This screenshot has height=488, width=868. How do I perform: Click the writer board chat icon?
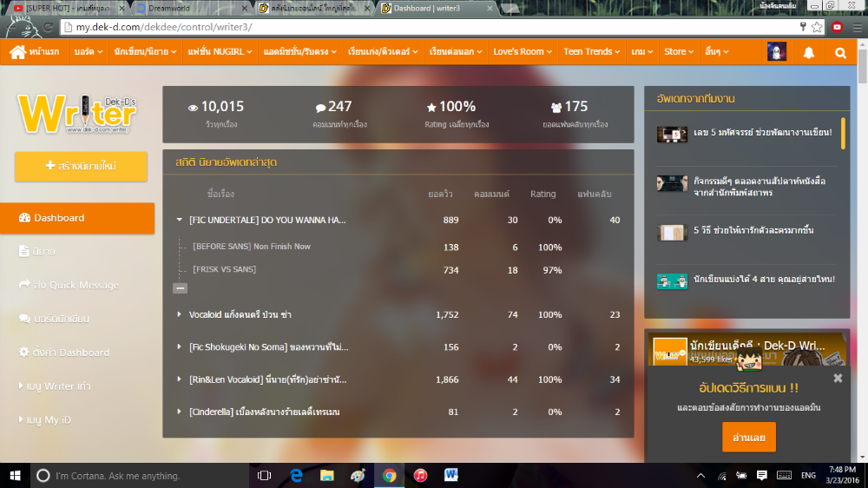[x=24, y=319]
